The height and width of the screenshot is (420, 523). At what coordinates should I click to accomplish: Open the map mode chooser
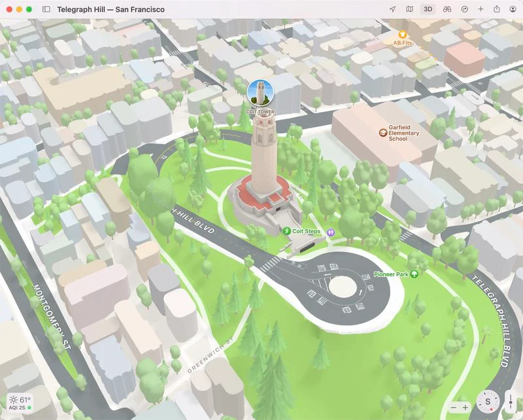click(410, 10)
